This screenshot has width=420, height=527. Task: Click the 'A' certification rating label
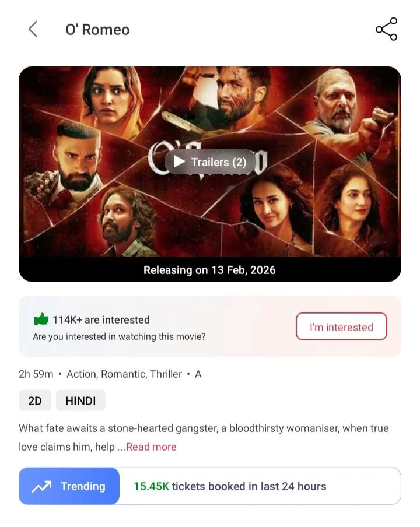pyautogui.click(x=198, y=374)
